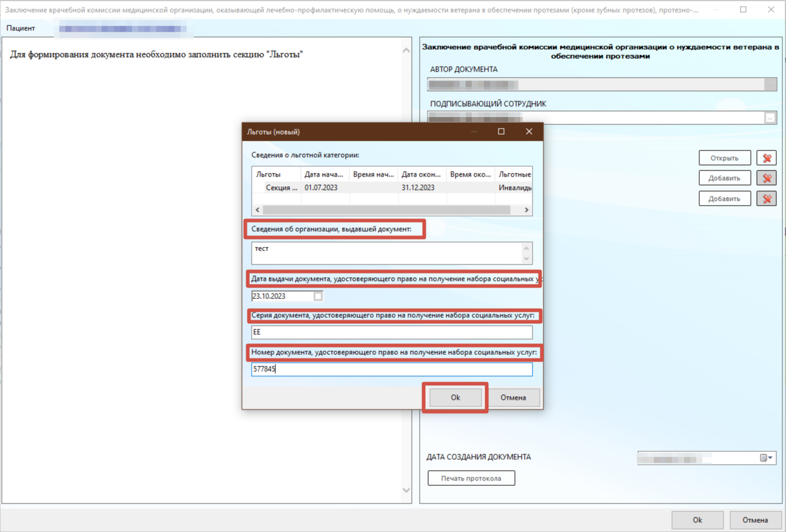This screenshot has height=532, width=786.
Task: Click ellipsis button in Автор документа field
Action: tap(770, 84)
